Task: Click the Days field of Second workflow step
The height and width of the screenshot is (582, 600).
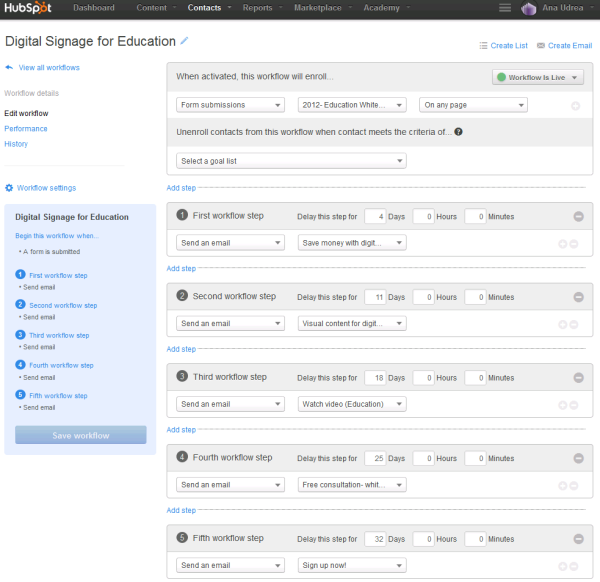Action: point(375,297)
